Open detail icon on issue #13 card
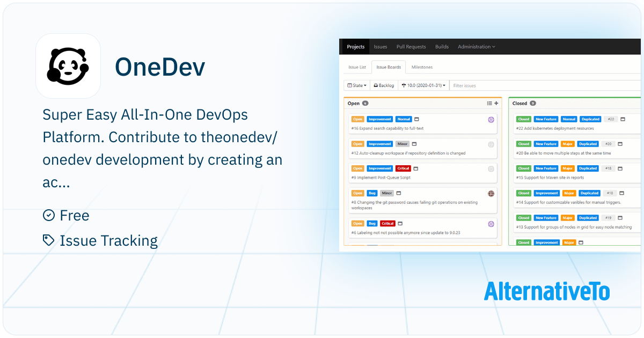Viewport: 644px width, 338px height. pyautogui.click(x=620, y=218)
